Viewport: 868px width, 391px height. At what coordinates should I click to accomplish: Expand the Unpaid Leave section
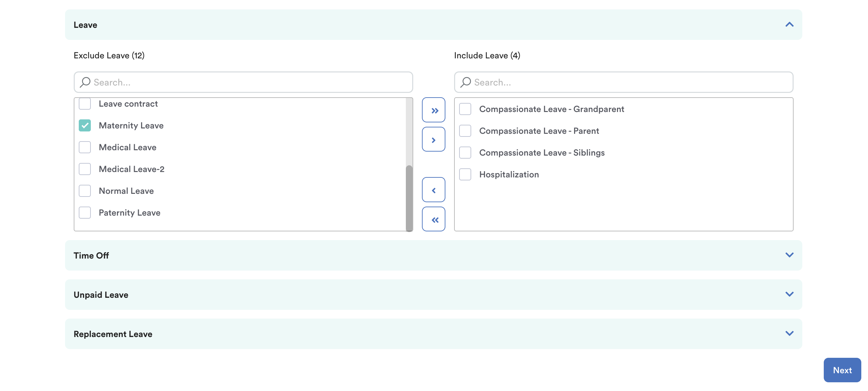pos(789,294)
